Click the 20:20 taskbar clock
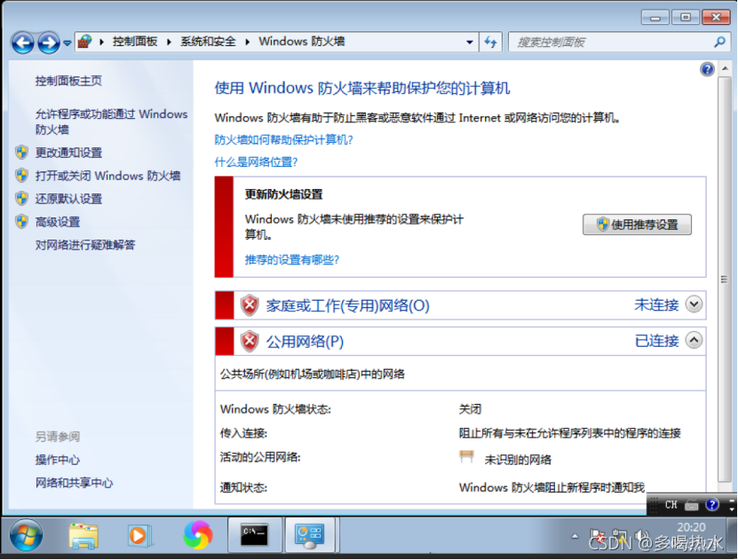The image size is (738, 560). (691, 528)
